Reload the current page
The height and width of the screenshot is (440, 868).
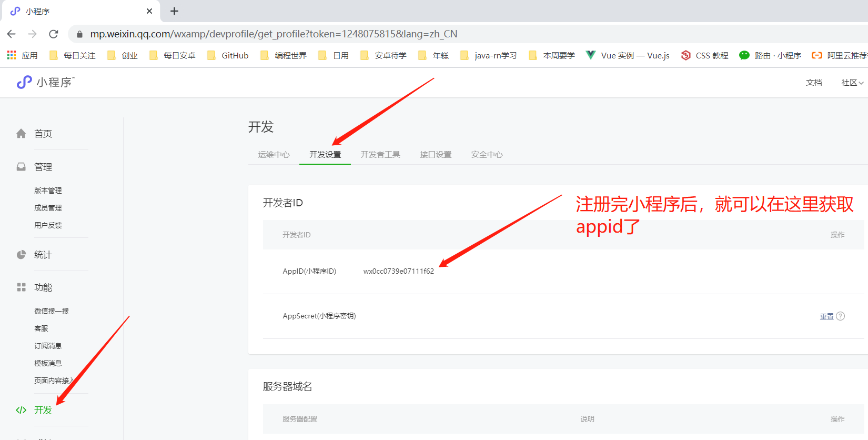[54, 34]
